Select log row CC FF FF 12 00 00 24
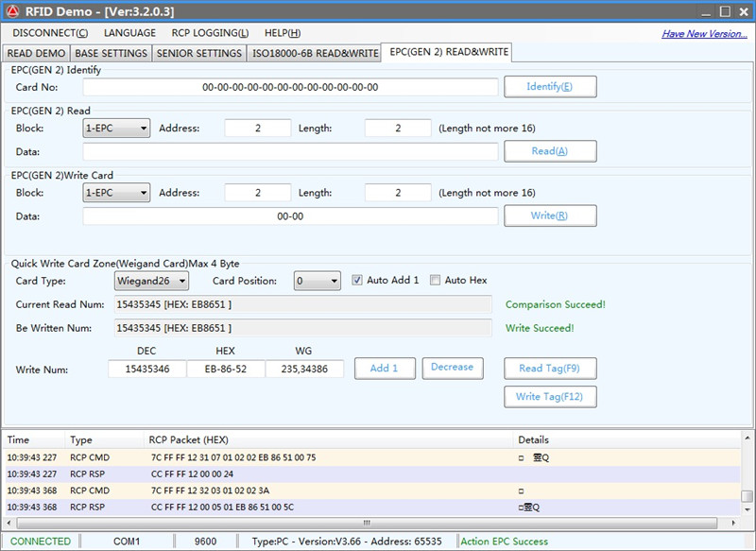The width and height of the screenshot is (756, 551). (372, 474)
